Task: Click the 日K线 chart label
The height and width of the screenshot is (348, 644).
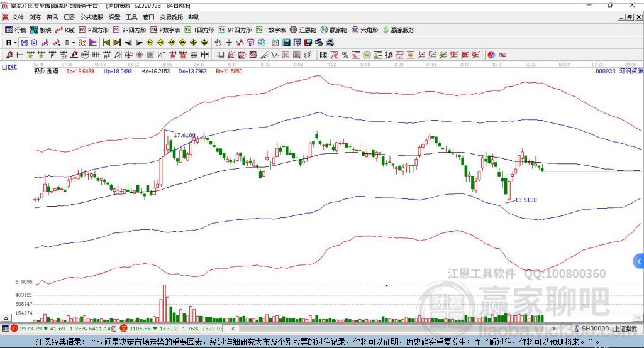Action: (9, 67)
